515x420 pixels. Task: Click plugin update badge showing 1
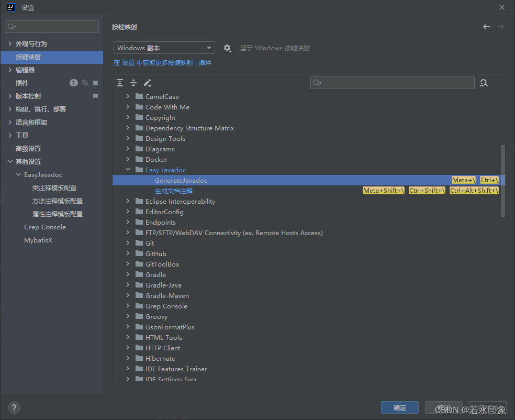click(74, 83)
